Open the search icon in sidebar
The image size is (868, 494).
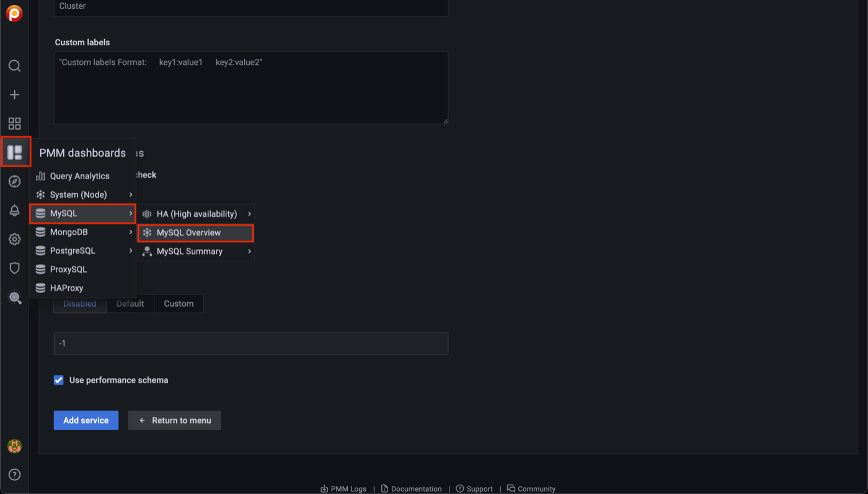coord(14,66)
